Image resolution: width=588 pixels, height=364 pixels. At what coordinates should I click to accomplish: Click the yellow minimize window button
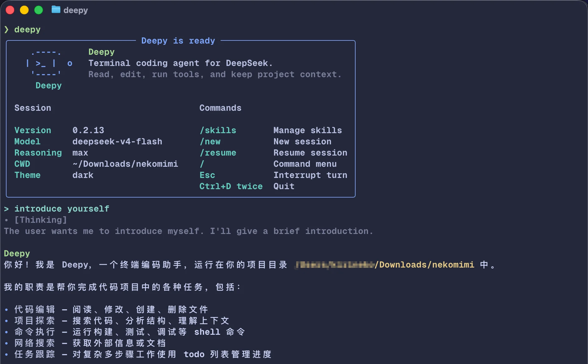point(24,10)
